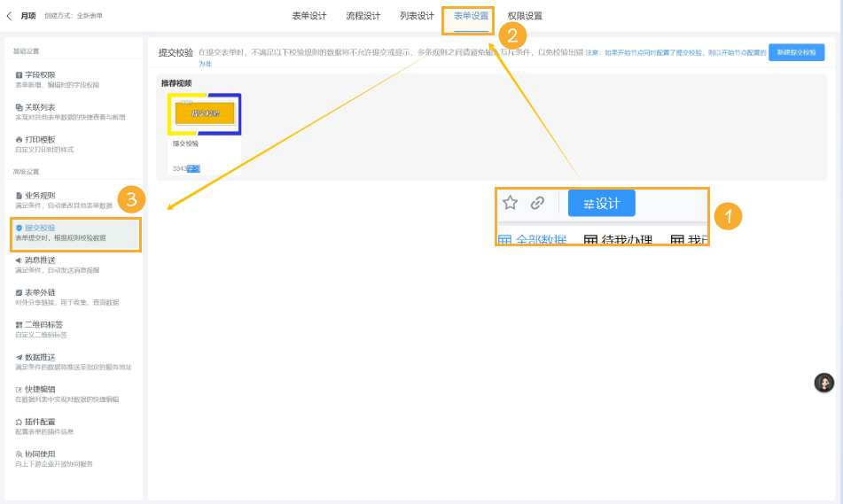Open 字段权限 settings item
Screen dimensions: 843x504
[x=74, y=80]
